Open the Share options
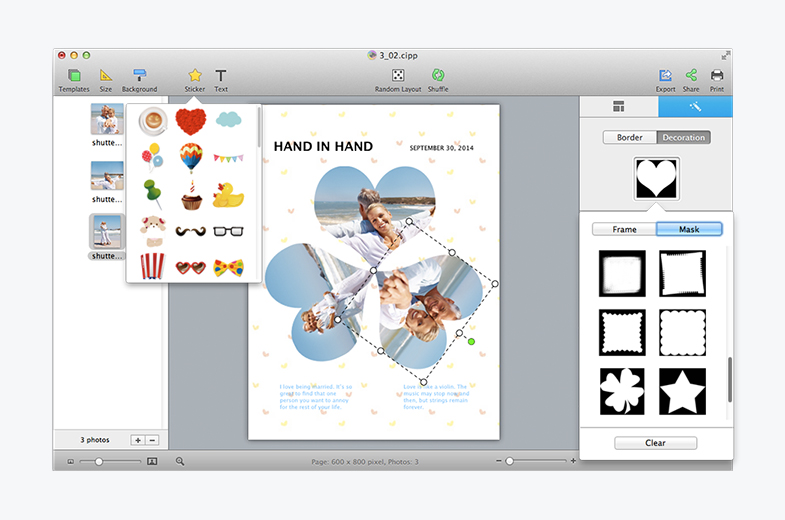Screen dimensions: 785x520 [691, 81]
